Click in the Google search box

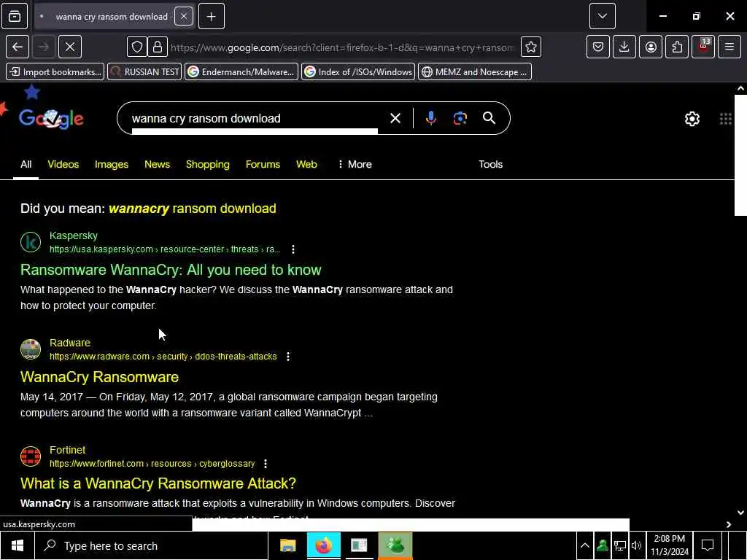pos(255,118)
